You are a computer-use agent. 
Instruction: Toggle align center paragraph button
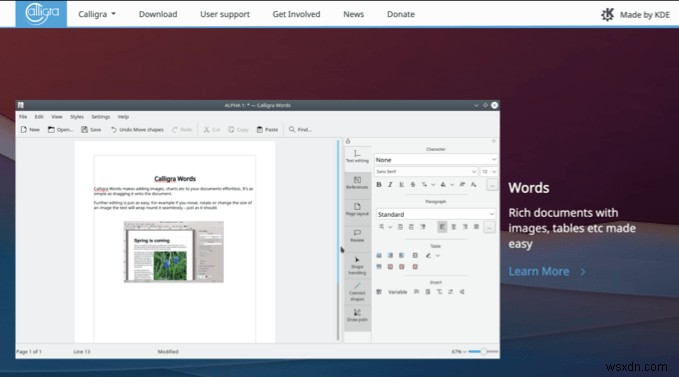click(453, 226)
